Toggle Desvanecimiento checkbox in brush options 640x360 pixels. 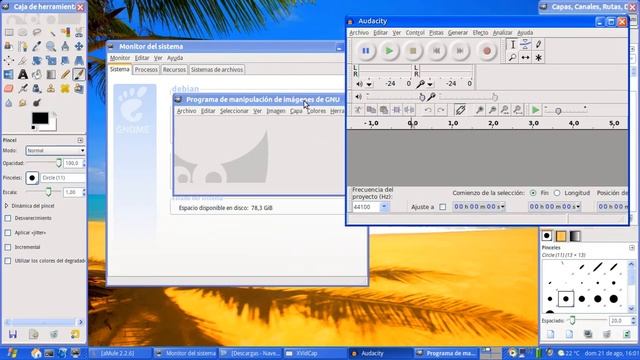click(8, 218)
